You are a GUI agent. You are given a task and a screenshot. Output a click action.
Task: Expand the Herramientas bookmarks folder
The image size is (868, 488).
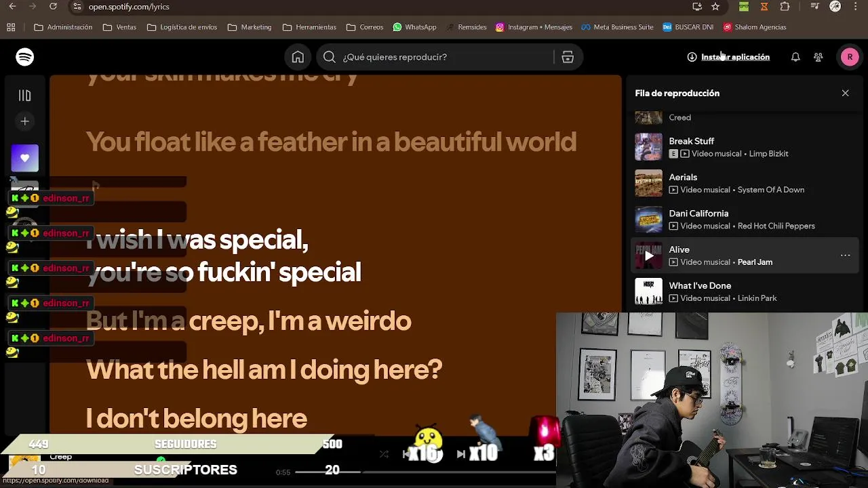pos(309,27)
